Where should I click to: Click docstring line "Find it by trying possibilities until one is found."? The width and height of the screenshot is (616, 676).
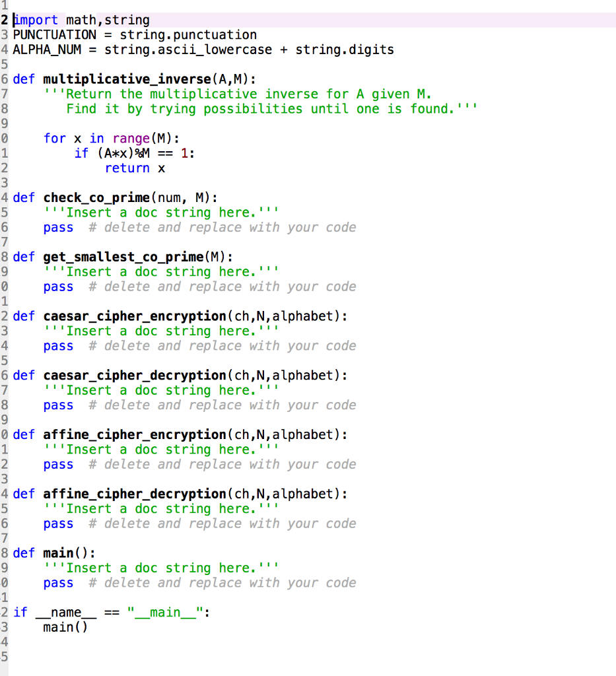[271, 109]
